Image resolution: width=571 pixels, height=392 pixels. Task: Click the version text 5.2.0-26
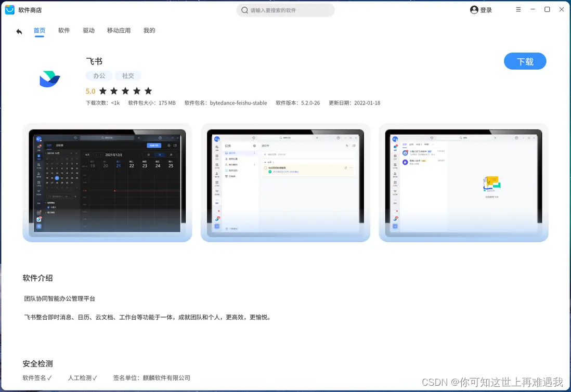[x=310, y=103]
